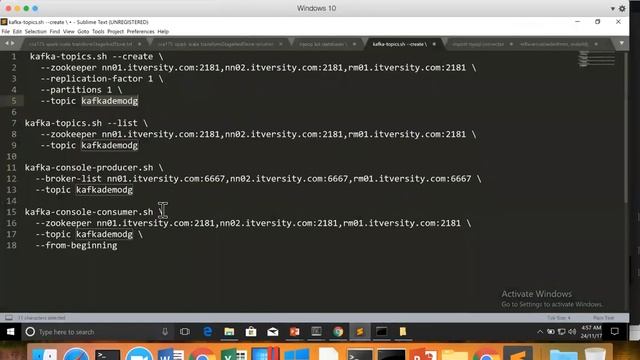The image size is (640, 360).
Task: Open the Selection menu
Action: point(36,31)
